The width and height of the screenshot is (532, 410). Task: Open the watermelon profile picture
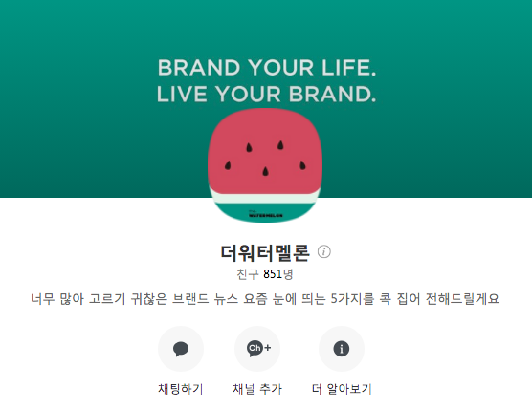265,165
